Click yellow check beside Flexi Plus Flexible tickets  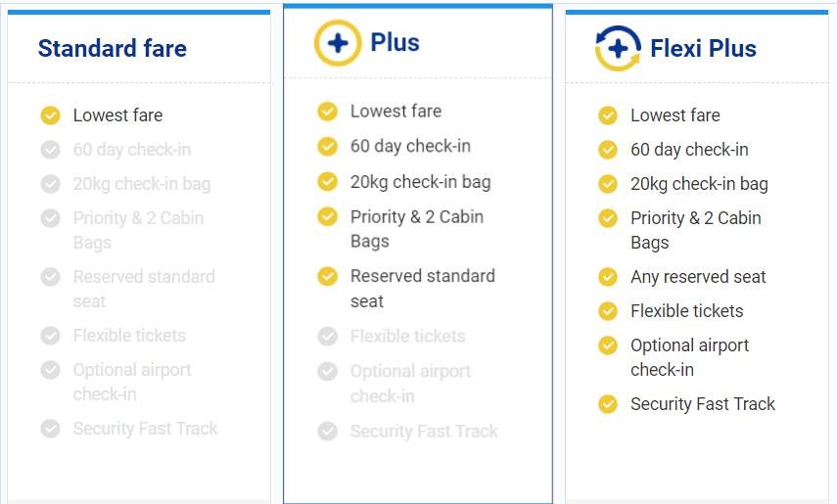click(x=608, y=311)
